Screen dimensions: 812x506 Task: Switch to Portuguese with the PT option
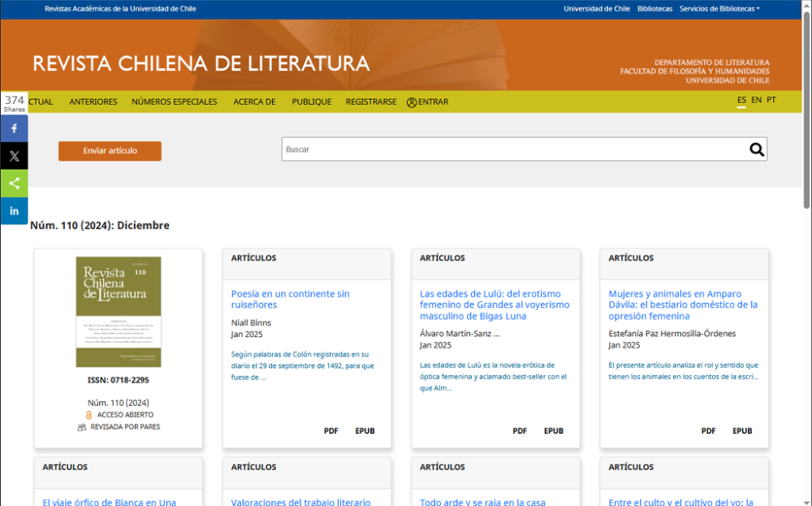click(x=770, y=99)
